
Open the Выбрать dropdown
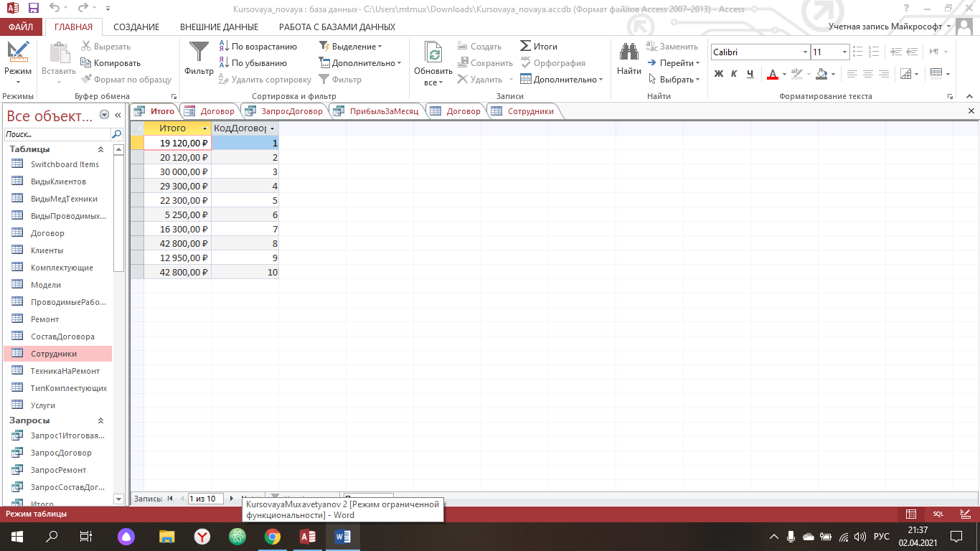coord(673,80)
